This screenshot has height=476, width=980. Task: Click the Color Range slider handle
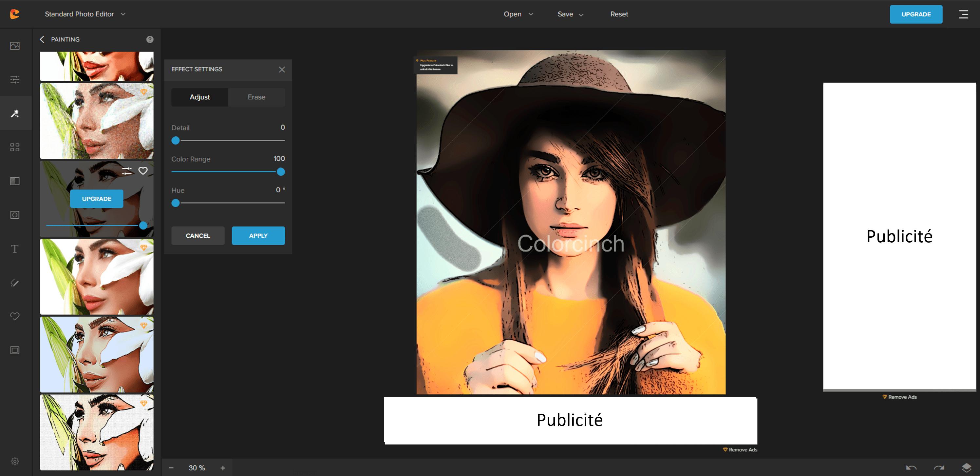tap(281, 172)
